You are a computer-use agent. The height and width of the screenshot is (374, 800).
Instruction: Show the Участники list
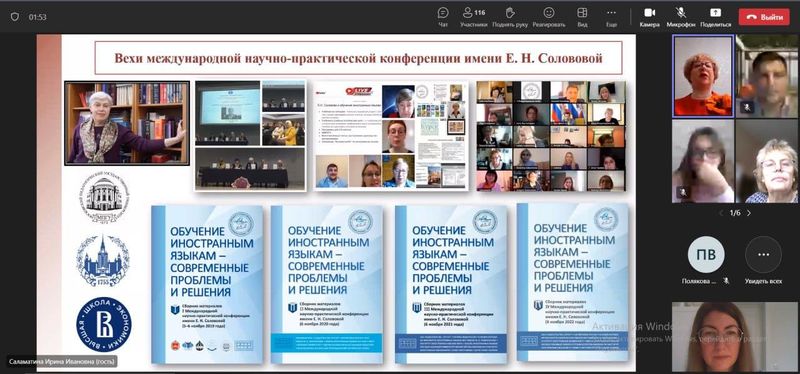coord(473,16)
